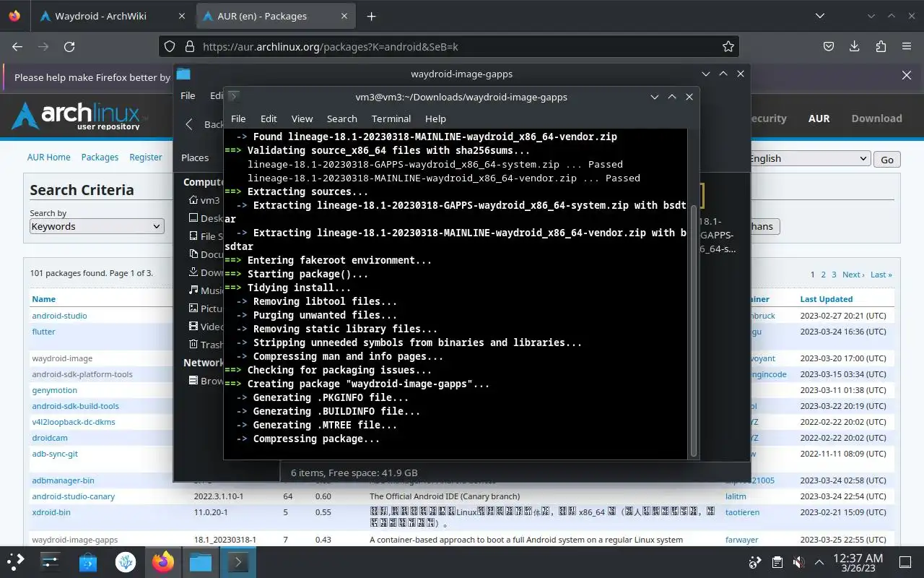The height and width of the screenshot is (578, 924).
Task: Sort results by Name column header
Action: pyautogui.click(x=43, y=299)
